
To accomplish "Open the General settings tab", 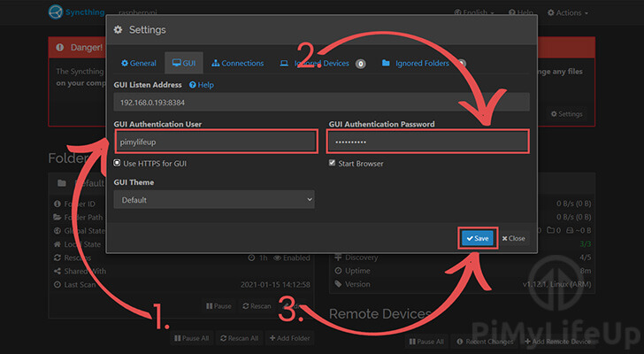I will [x=139, y=63].
